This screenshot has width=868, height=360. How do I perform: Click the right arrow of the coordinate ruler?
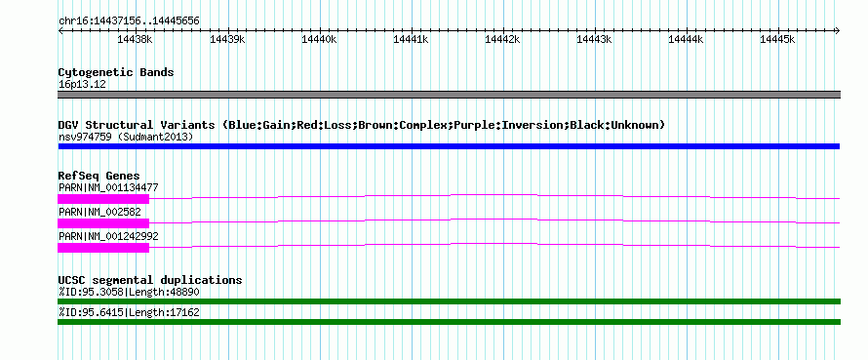[x=838, y=30]
